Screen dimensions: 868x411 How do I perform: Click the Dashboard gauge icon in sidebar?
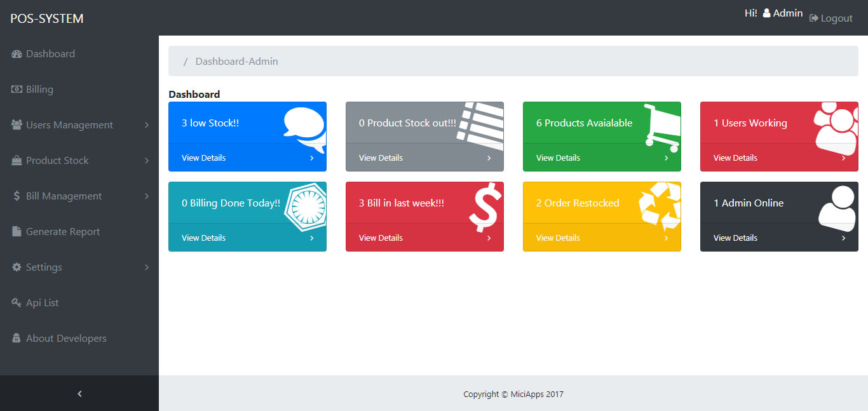click(17, 54)
